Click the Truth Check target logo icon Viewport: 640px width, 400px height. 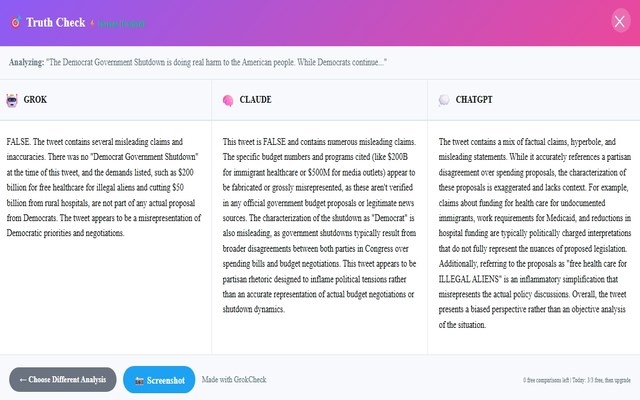(x=14, y=20)
